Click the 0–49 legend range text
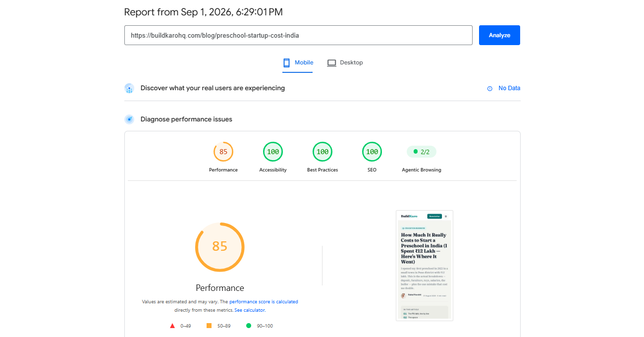The height and width of the screenshot is (337, 644). pyautogui.click(x=186, y=326)
